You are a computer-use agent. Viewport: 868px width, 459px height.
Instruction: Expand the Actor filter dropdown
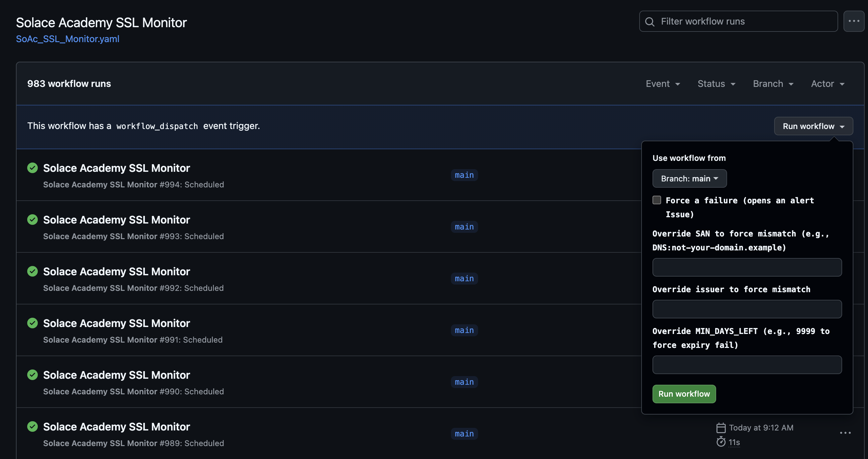tap(828, 84)
